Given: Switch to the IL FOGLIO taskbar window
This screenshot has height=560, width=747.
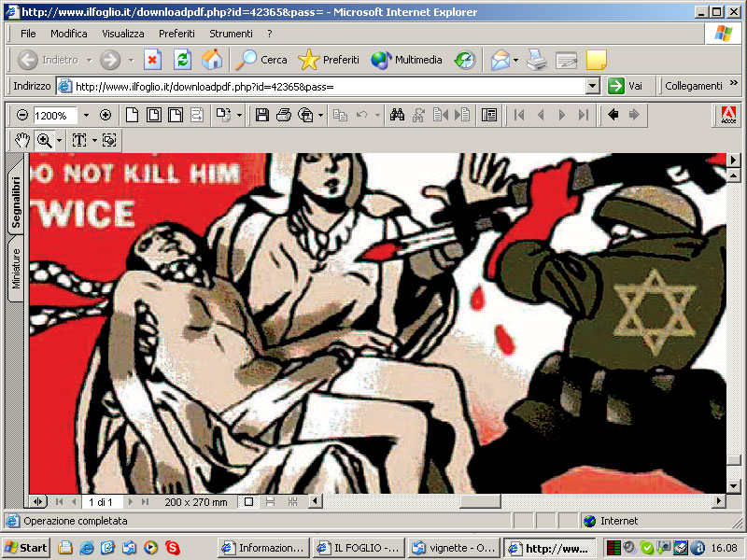Looking at the screenshot, I should (359, 548).
